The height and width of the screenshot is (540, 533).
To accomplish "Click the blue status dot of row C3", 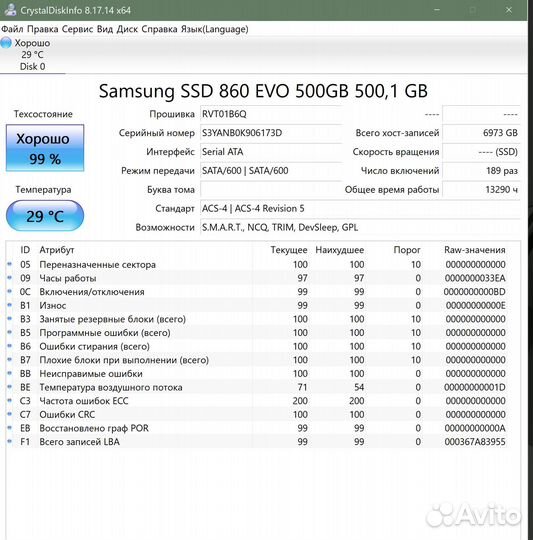I will [10, 400].
